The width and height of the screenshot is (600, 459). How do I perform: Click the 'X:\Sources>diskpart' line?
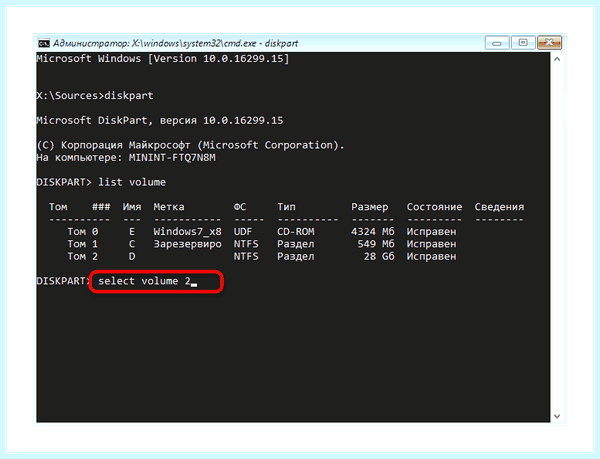coord(95,96)
